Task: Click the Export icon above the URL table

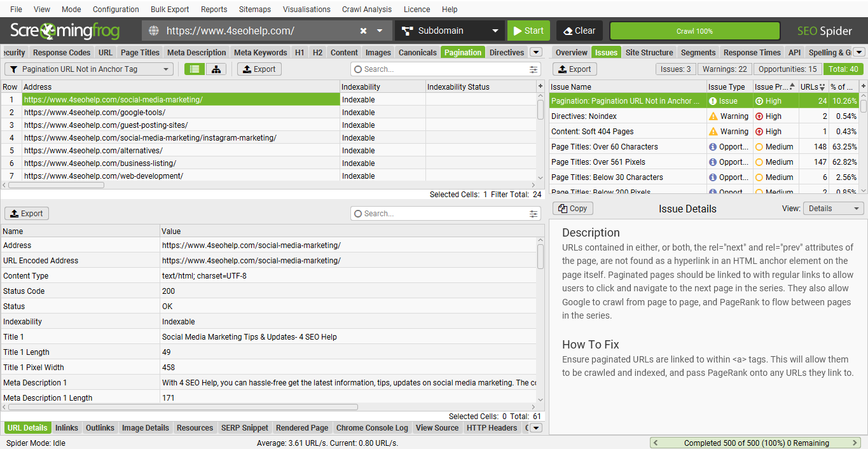Action: coord(259,69)
